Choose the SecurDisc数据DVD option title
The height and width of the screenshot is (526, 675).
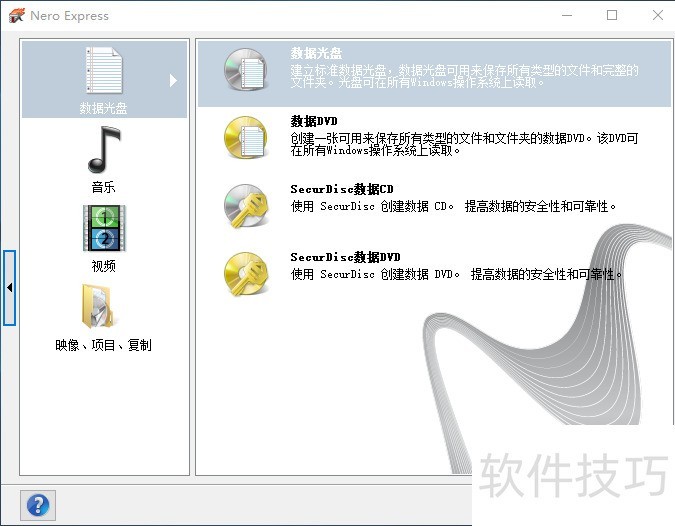[345, 257]
